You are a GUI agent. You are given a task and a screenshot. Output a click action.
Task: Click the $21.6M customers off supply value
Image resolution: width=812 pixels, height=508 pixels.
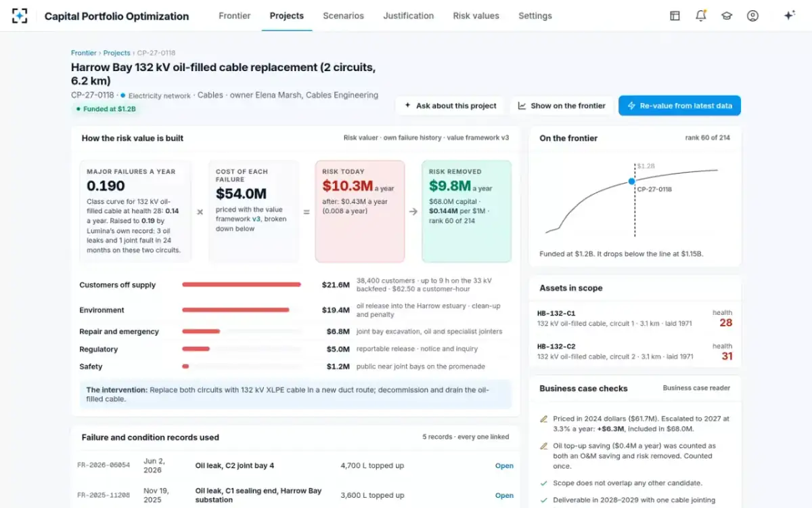point(336,284)
